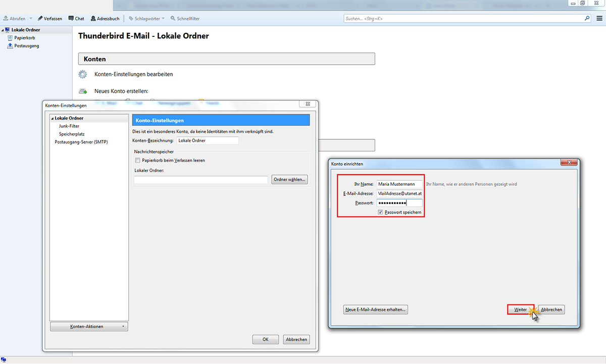Open Konten-Einstellungen bearbeiten link
The height and width of the screenshot is (364, 606).
133,74
